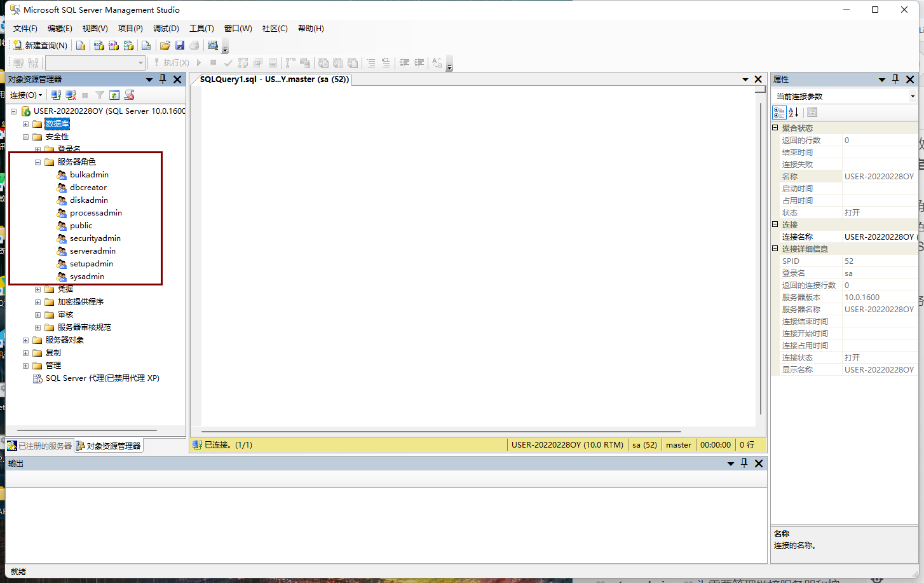Expand the 服务器对象 folder node

pos(25,340)
